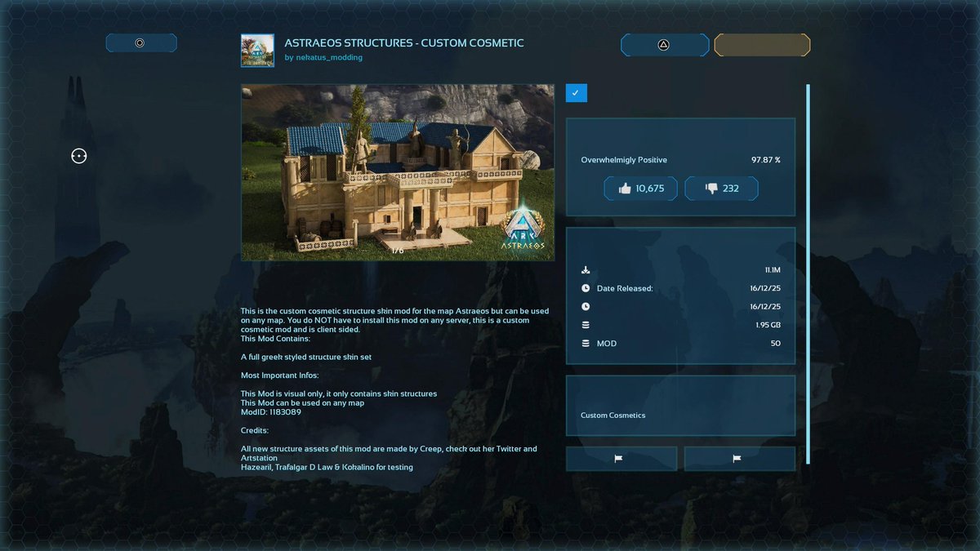Open the Astraeos mod icon thumbnail
The image size is (980, 551).
(x=257, y=51)
